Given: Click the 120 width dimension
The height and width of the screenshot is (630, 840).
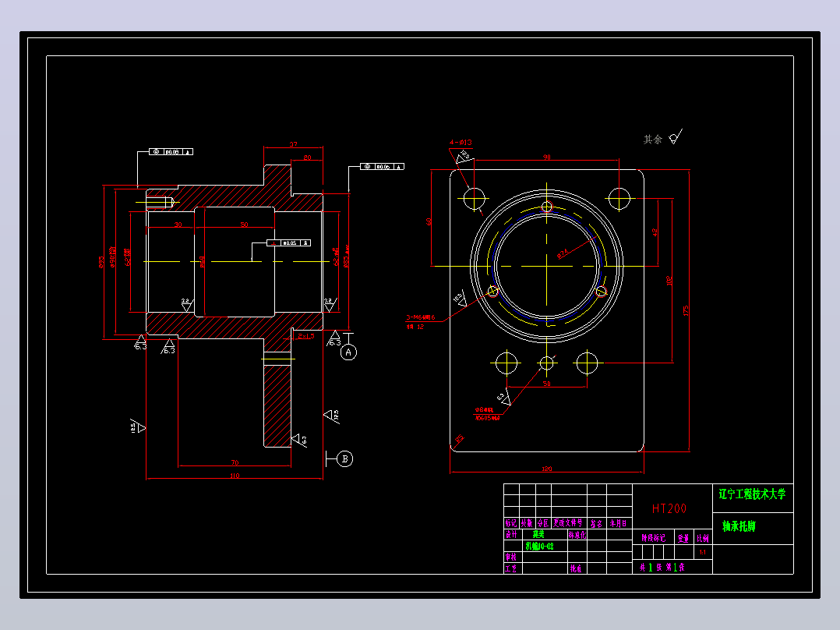Looking at the screenshot, I should pyautogui.click(x=546, y=469).
